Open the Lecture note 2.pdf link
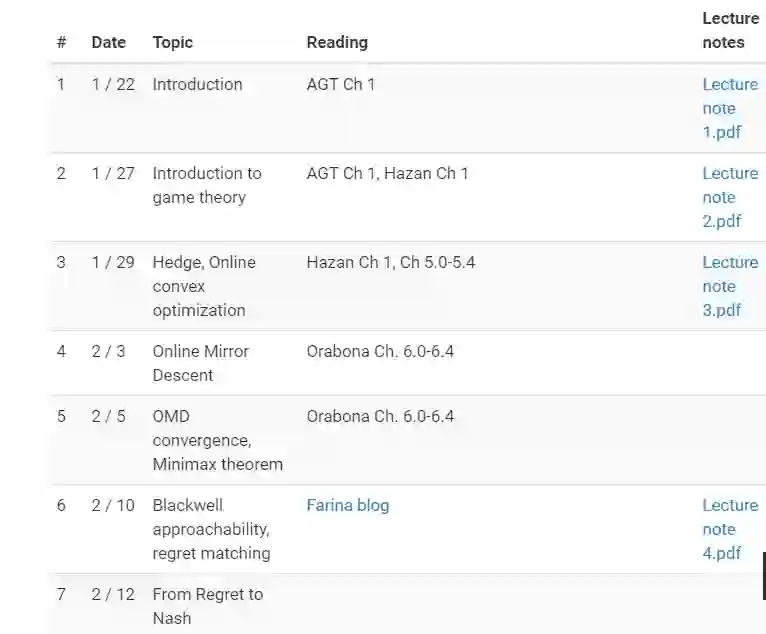Viewport: 766px width, 634px height. (729, 197)
